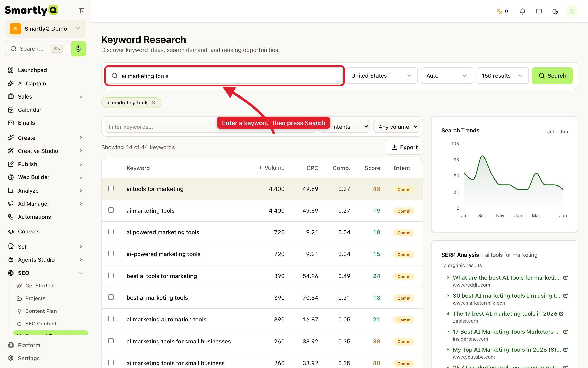588x368 pixels.
Task: Sort the table by Volume
Action: tap(271, 168)
